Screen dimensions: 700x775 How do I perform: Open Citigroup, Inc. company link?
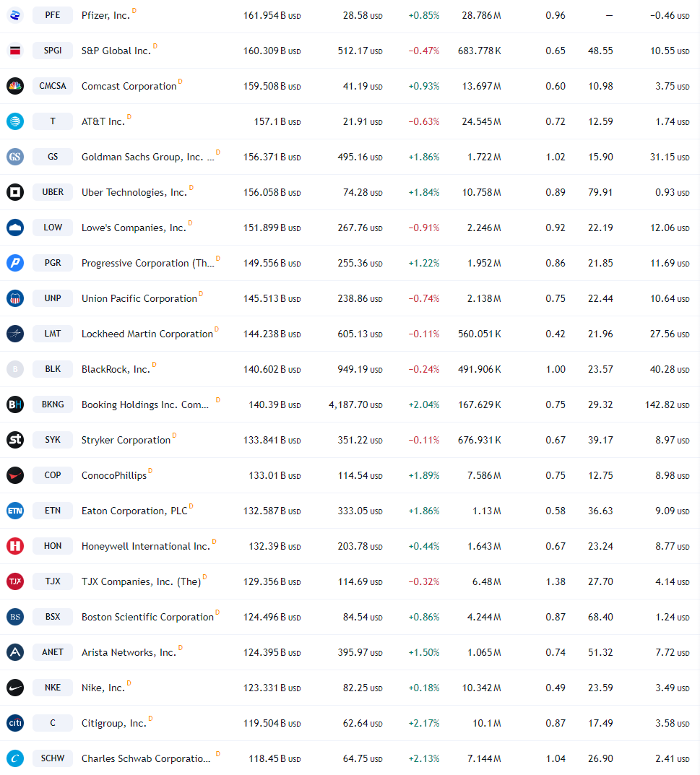[x=114, y=724]
